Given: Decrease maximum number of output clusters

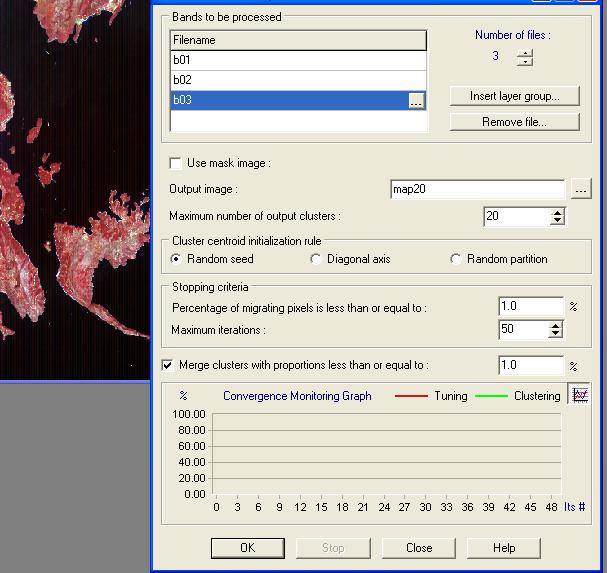Looking at the screenshot, I should [x=557, y=221].
